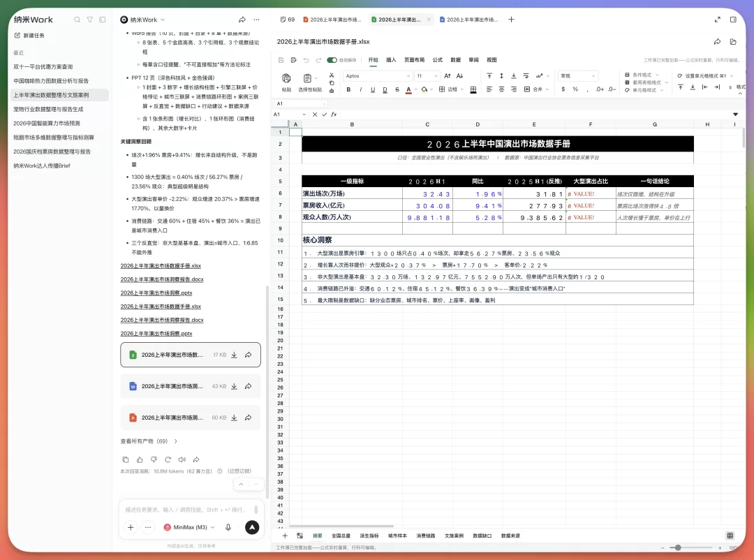Viewport: 754px width, 560px height.
Task: Toggle the 自动保存 auto-save switch
Action: (332, 60)
